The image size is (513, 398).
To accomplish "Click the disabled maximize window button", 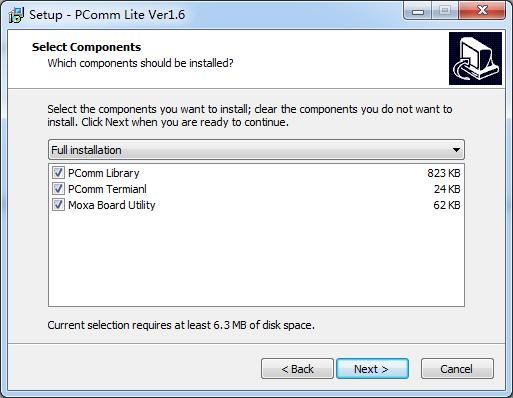I will [x=445, y=11].
